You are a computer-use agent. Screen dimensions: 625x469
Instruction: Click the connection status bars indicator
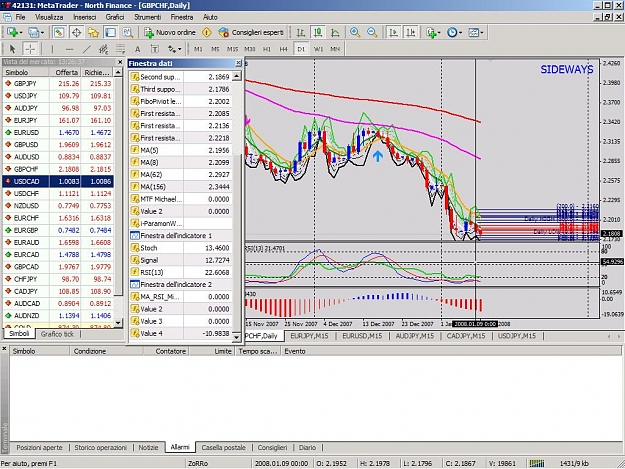coord(537,463)
